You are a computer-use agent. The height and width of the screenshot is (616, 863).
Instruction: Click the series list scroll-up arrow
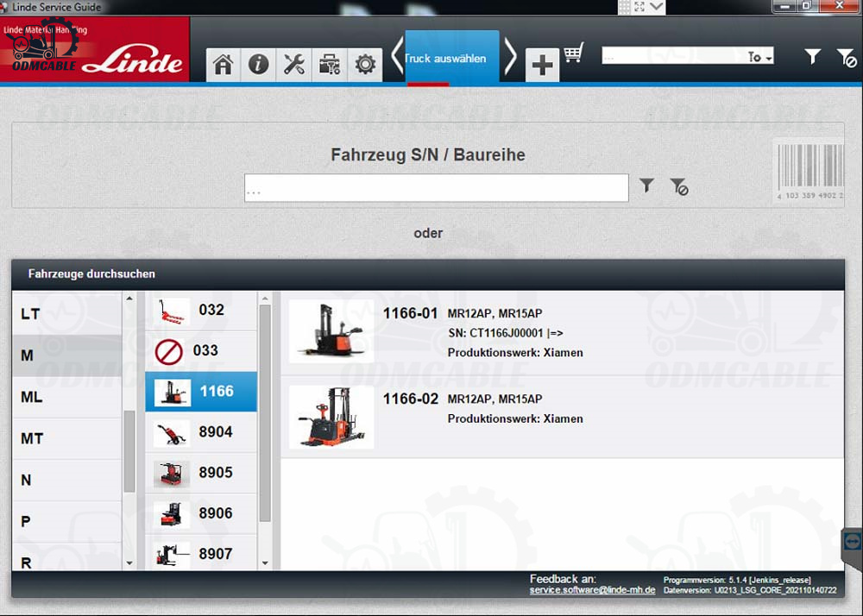click(265, 299)
